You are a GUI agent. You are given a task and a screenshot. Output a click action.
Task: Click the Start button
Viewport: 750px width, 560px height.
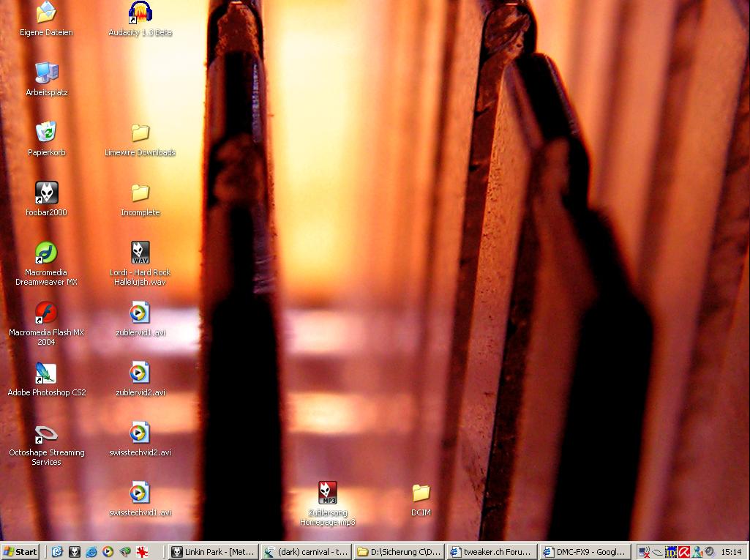(20, 552)
